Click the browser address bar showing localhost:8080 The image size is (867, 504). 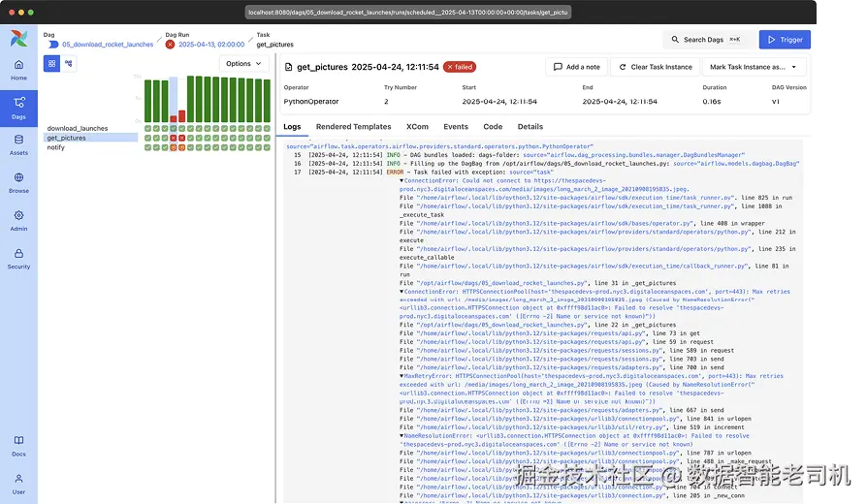408,13
